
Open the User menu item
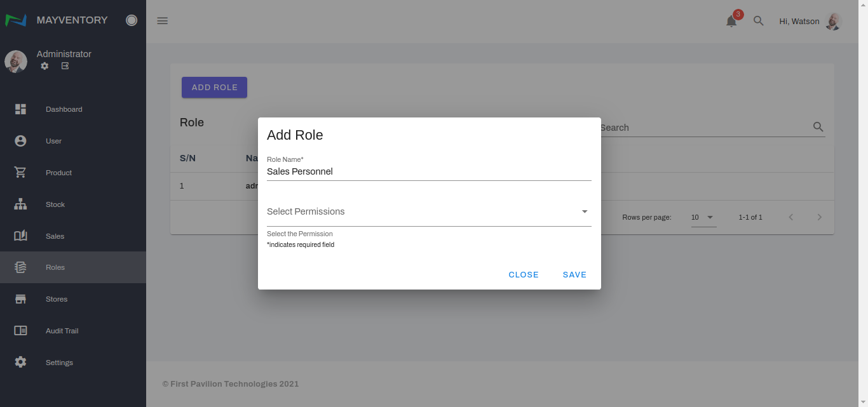[53, 141]
